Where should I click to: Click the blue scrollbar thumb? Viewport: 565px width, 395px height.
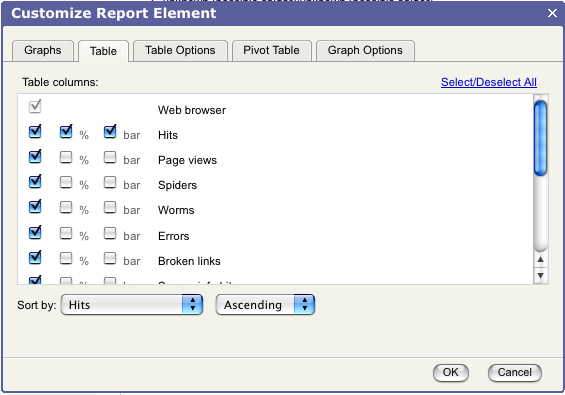tap(540, 138)
